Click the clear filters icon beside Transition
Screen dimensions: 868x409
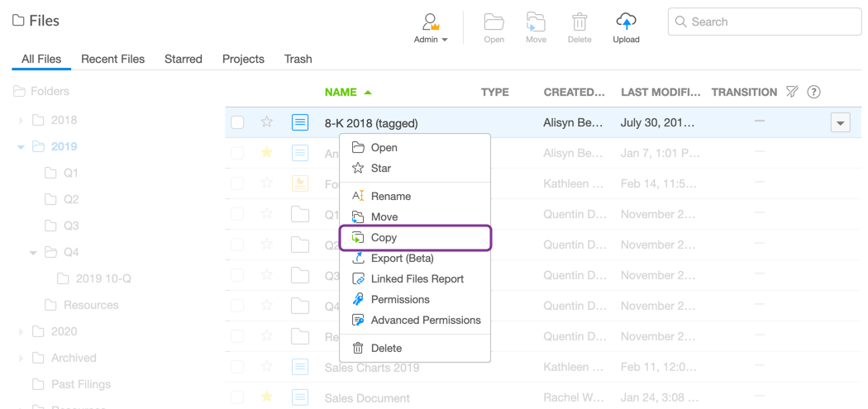pyautogui.click(x=792, y=93)
